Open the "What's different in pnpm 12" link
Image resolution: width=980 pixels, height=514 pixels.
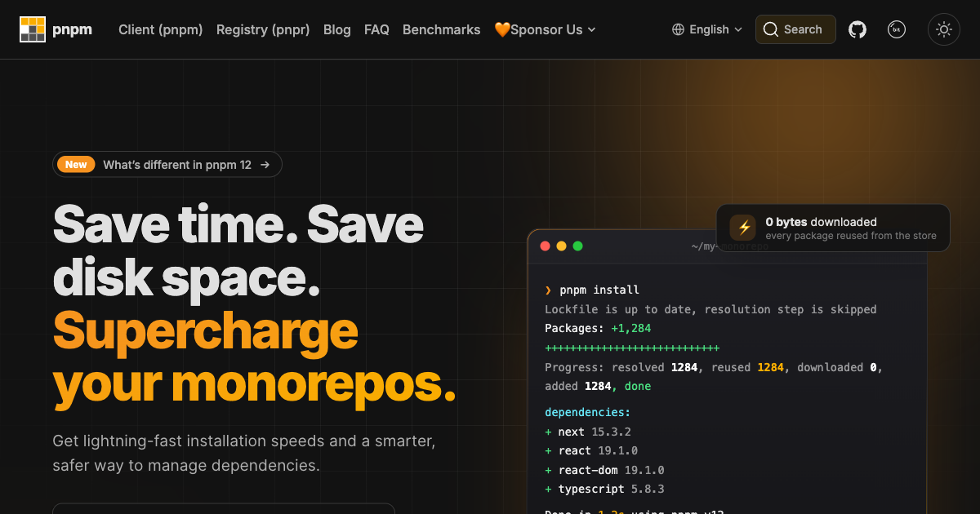click(167, 165)
